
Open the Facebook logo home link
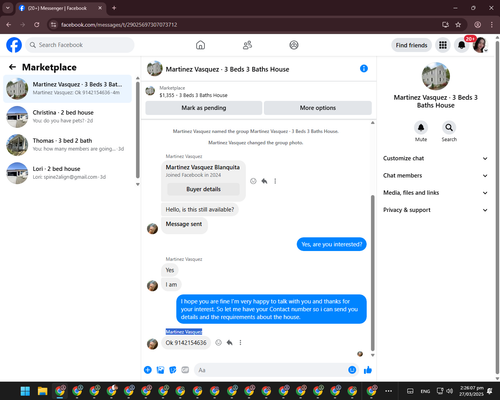(14, 45)
